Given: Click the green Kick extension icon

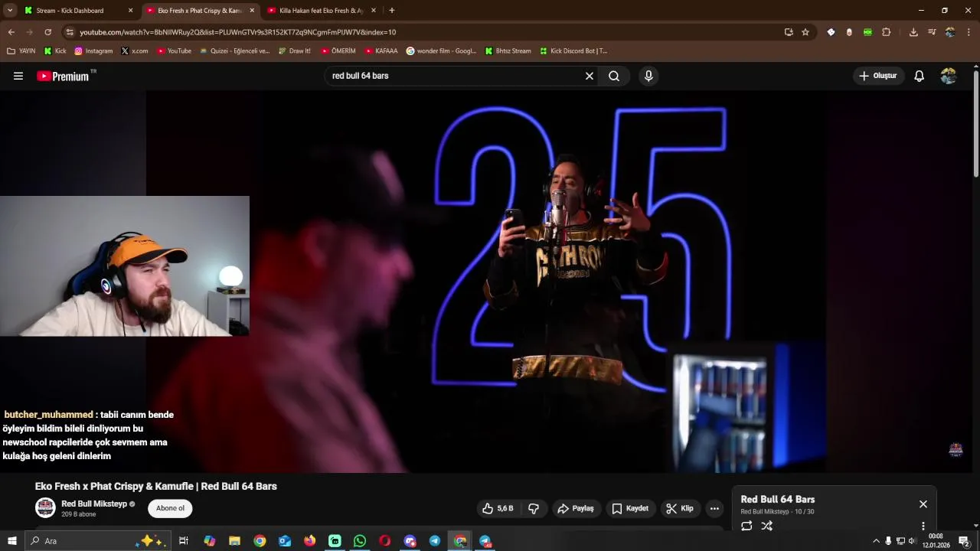Looking at the screenshot, I should (x=867, y=32).
